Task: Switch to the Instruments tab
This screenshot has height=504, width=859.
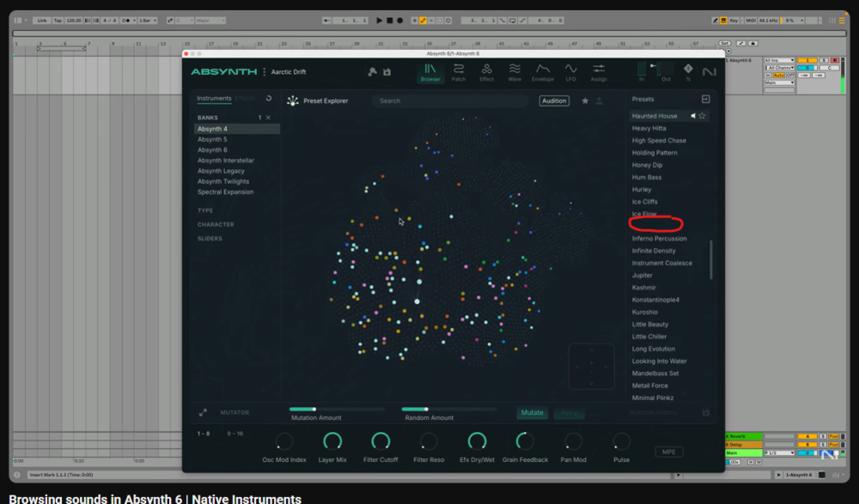Action: click(x=214, y=99)
